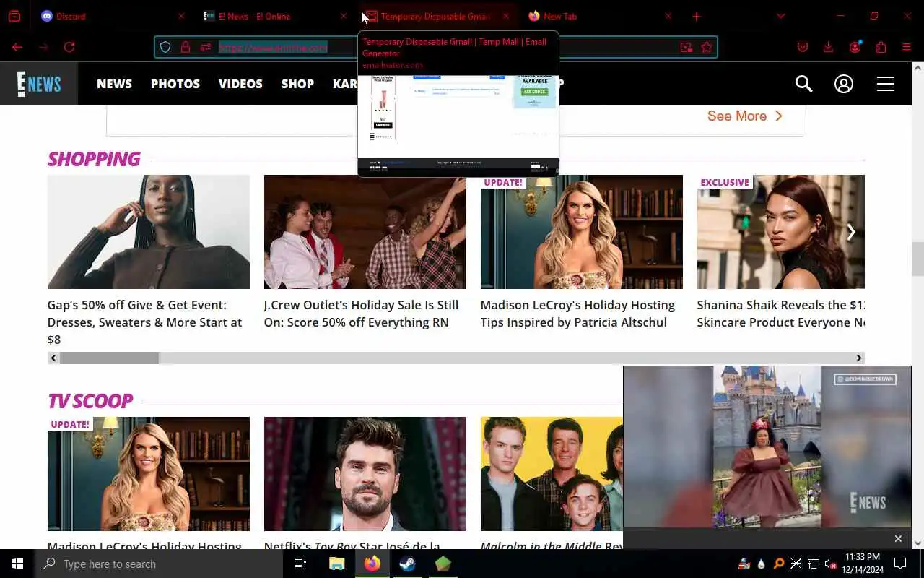The height and width of the screenshot is (578, 924).
Task: Open the Gap model article thumbnail
Action: pyautogui.click(x=149, y=232)
